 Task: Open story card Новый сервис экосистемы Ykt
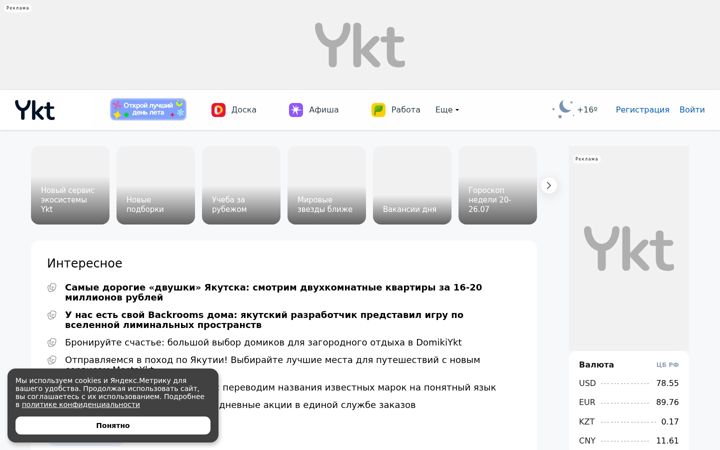pyautogui.click(x=70, y=185)
